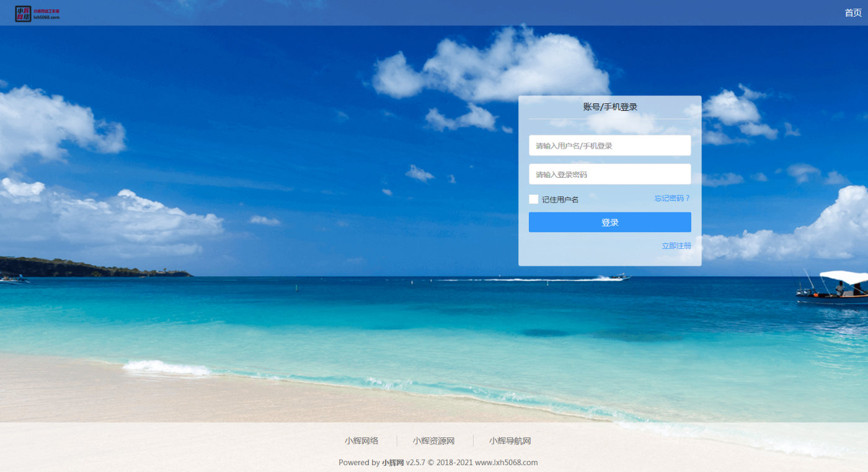This screenshot has width=868, height=472.
Task: Click the 立即注册 link
Action: point(676,245)
